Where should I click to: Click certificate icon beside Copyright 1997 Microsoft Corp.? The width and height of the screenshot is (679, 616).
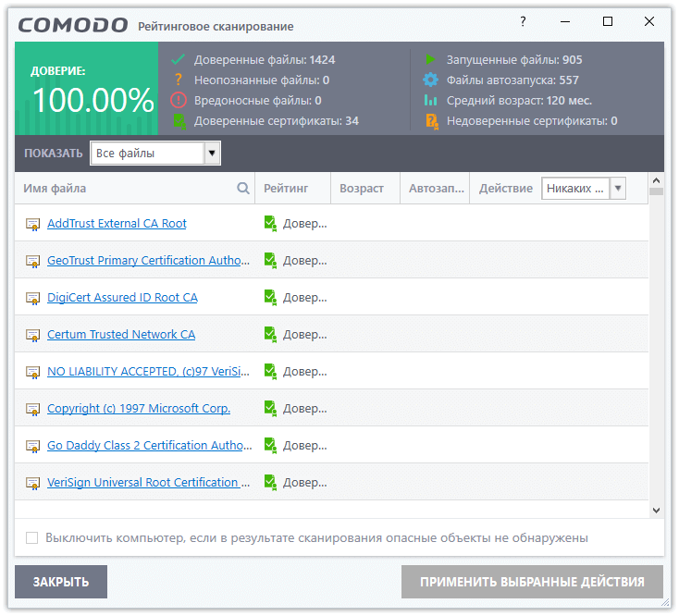[x=33, y=409]
